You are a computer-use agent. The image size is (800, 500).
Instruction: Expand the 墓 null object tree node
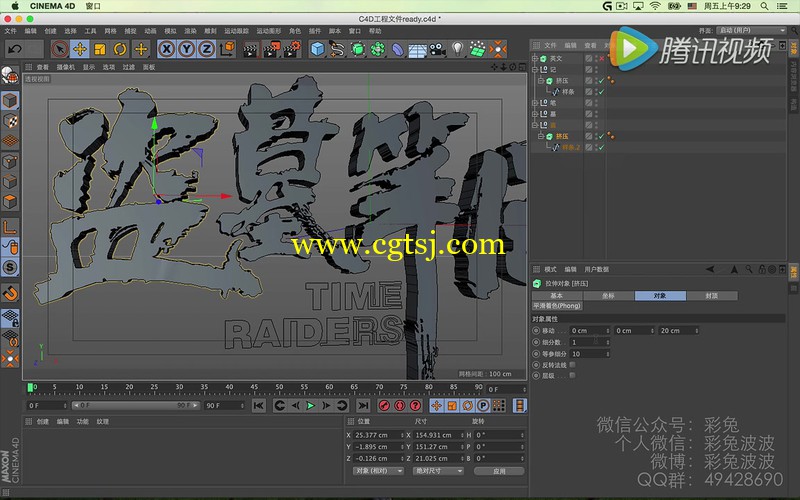pyautogui.click(x=535, y=114)
